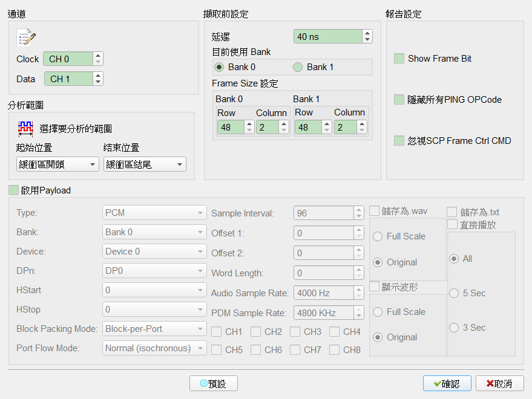Open the DPn DP0 dropdown
Image resolution: width=532 pixels, height=399 pixels.
point(154,271)
